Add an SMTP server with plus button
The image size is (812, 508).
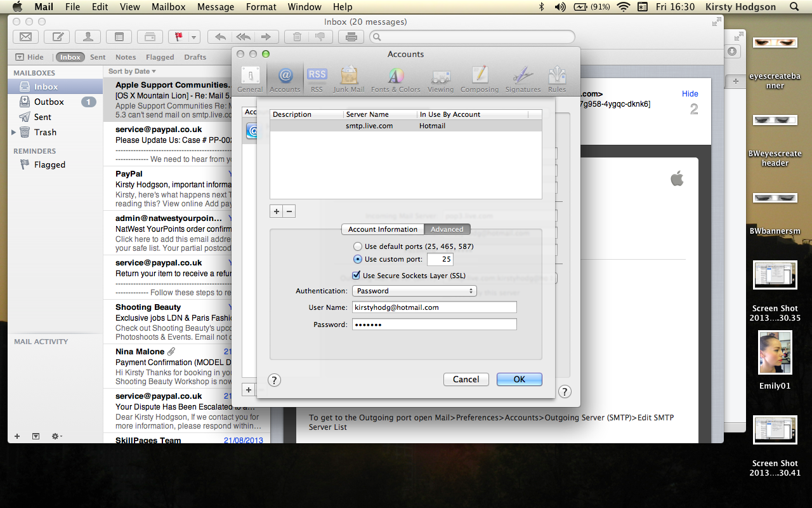click(x=277, y=211)
